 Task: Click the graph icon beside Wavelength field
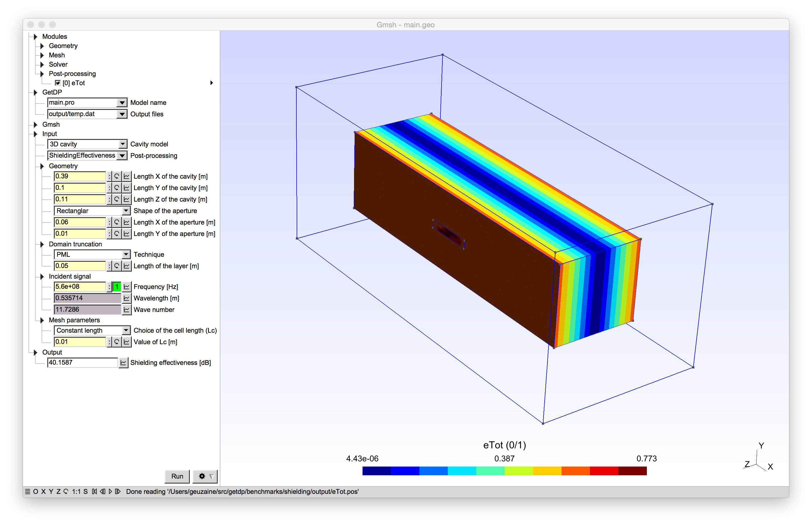tap(127, 298)
